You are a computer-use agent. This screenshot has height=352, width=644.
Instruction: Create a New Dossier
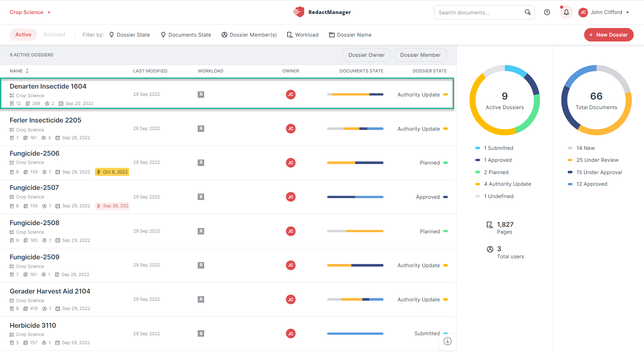coord(609,35)
